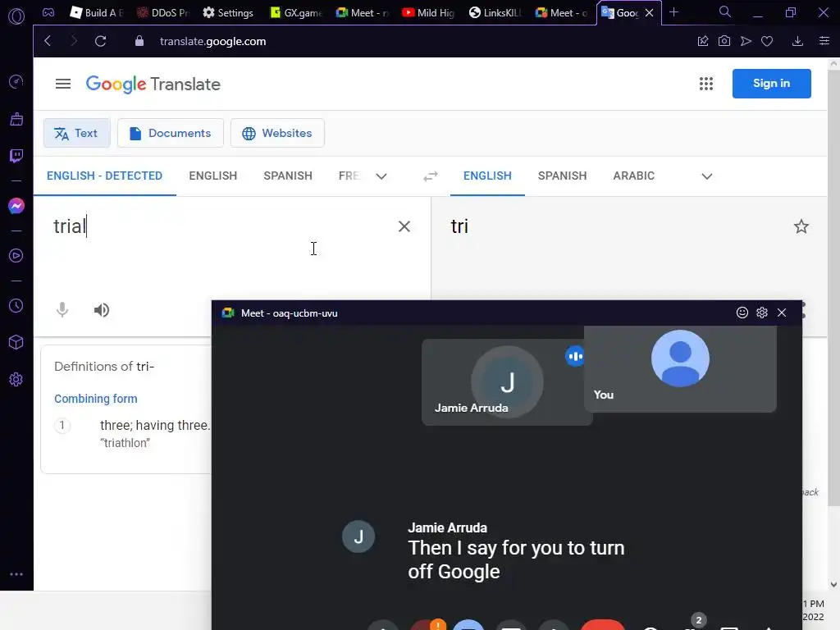
Task: Expand more target languages dropdown
Action: coord(707,176)
